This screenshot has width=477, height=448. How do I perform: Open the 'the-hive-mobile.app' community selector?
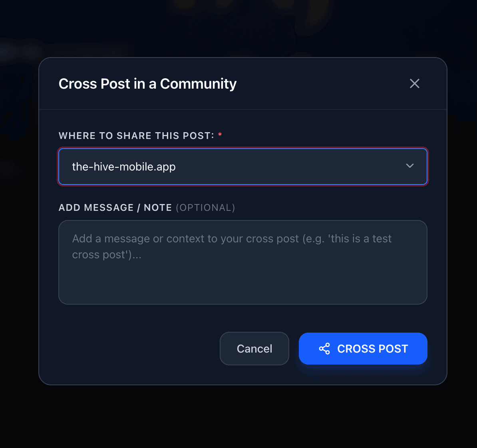tap(243, 167)
